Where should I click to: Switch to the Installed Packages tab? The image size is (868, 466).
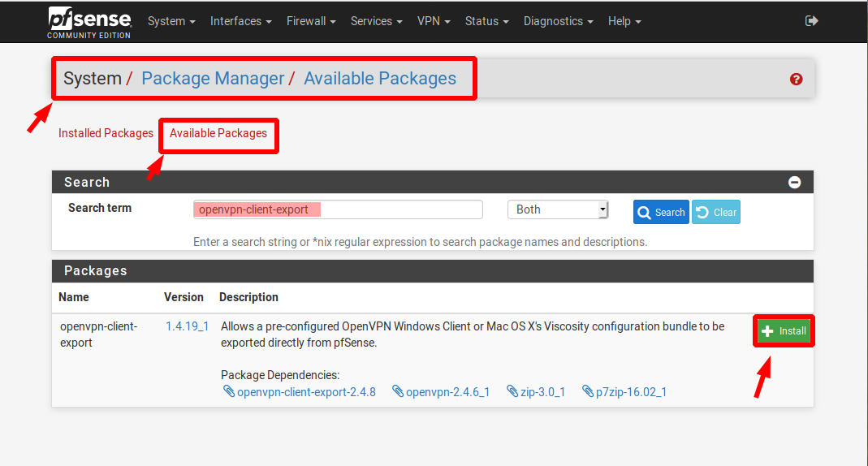[x=106, y=133]
